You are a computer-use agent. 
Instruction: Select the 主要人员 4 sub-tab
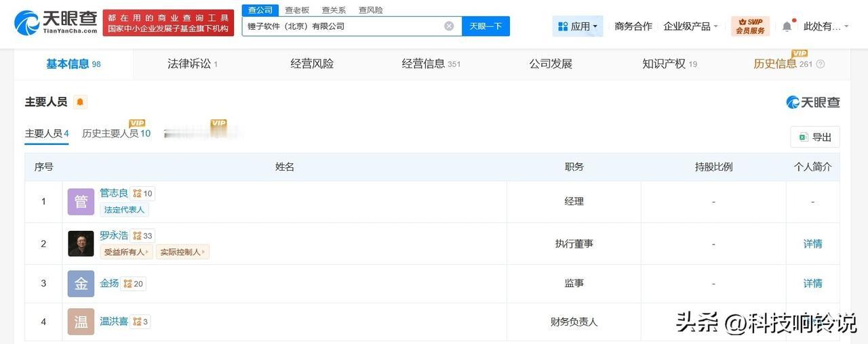(47, 133)
